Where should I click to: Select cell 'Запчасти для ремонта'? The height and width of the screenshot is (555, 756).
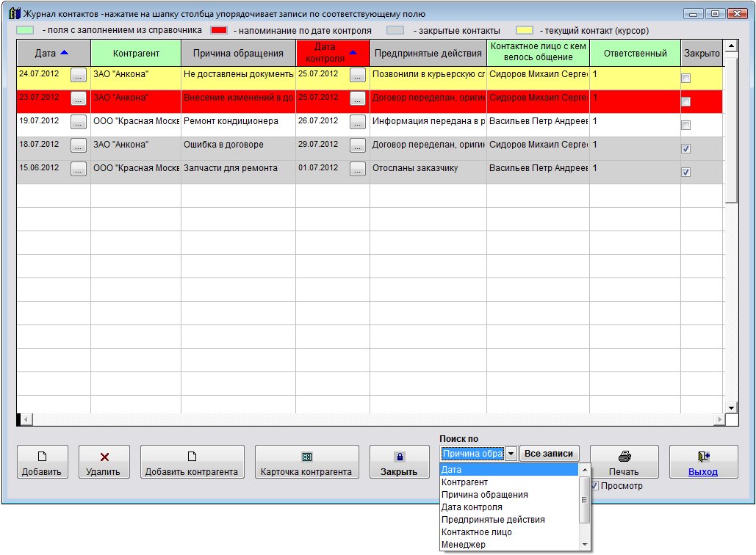click(238, 172)
